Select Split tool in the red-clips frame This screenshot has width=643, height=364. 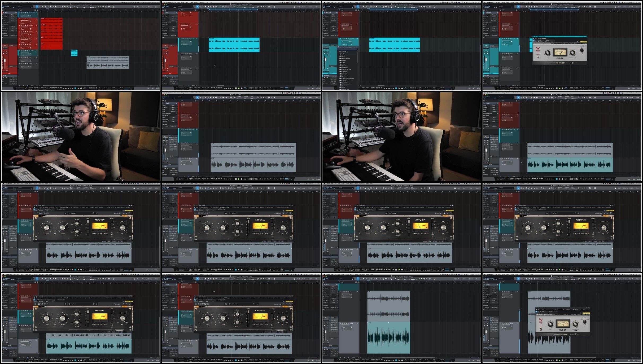point(42,7)
